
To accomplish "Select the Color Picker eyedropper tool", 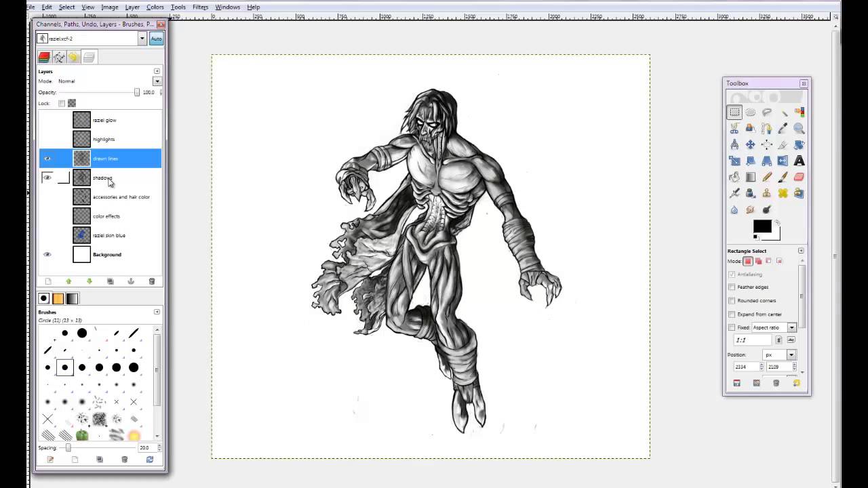I will click(783, 128).
